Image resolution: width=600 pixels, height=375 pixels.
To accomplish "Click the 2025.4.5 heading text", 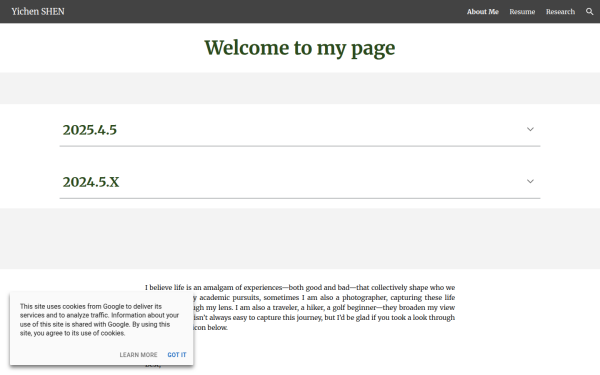I will [90, 130].
